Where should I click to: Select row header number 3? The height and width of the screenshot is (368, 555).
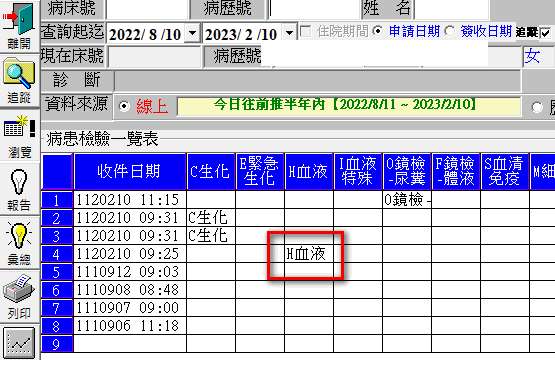(x=57, y=236)
